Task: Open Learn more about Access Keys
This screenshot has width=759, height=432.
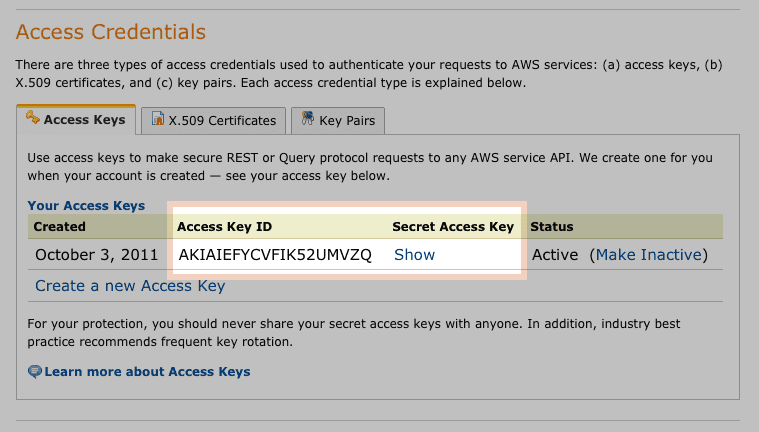Action: (x=147, y=371)
